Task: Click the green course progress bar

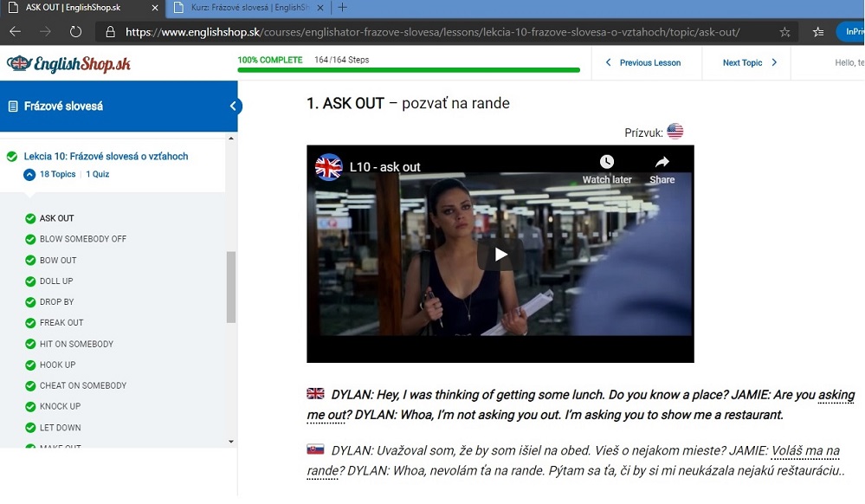Action: [409, 70]
